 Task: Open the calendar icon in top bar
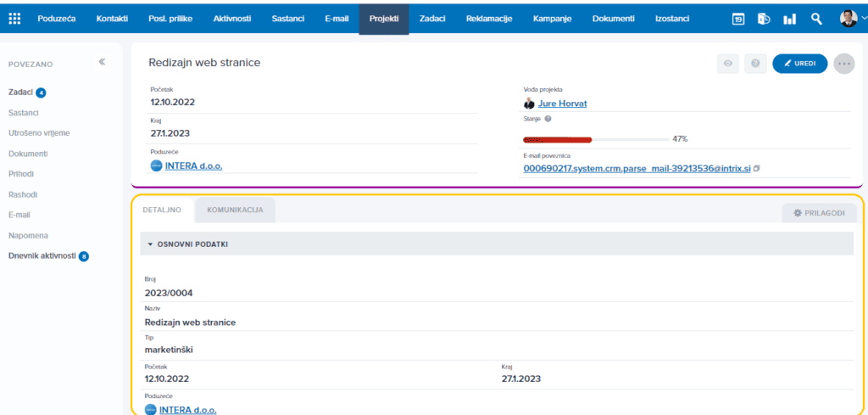738,19
